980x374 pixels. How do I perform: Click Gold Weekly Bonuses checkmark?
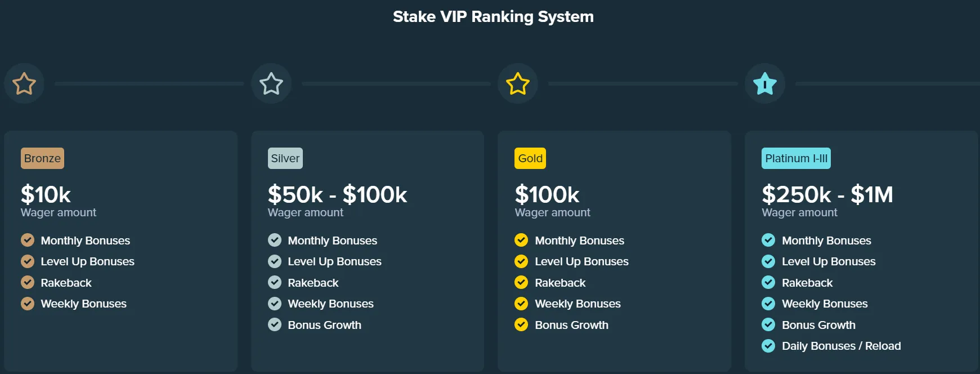pos(521,304)
